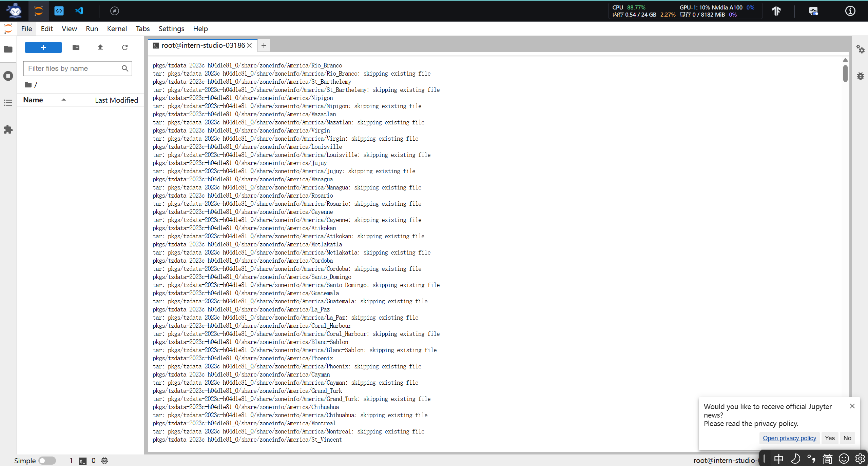Click the TensorBoard-style icon in top bar
The width and height of the screenshot is (868, 466).
tap(776, 11)
